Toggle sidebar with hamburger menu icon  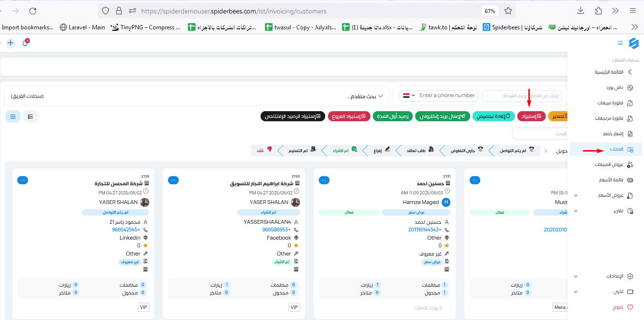620,43
